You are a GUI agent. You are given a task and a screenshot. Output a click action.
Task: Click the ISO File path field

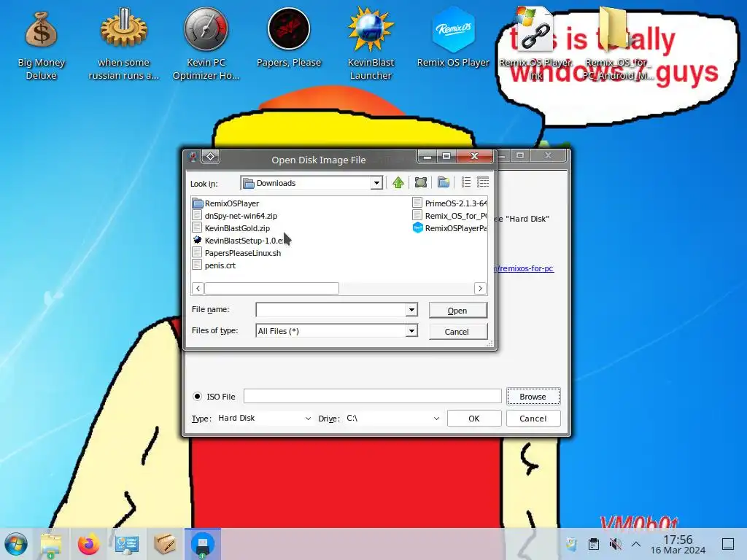click(373, 396)
